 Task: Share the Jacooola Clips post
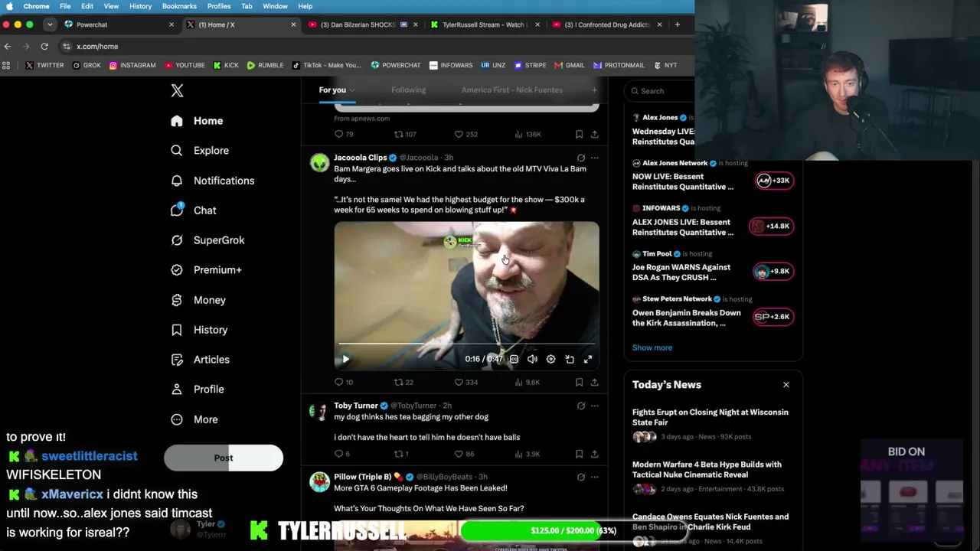[x=594, y=382]
